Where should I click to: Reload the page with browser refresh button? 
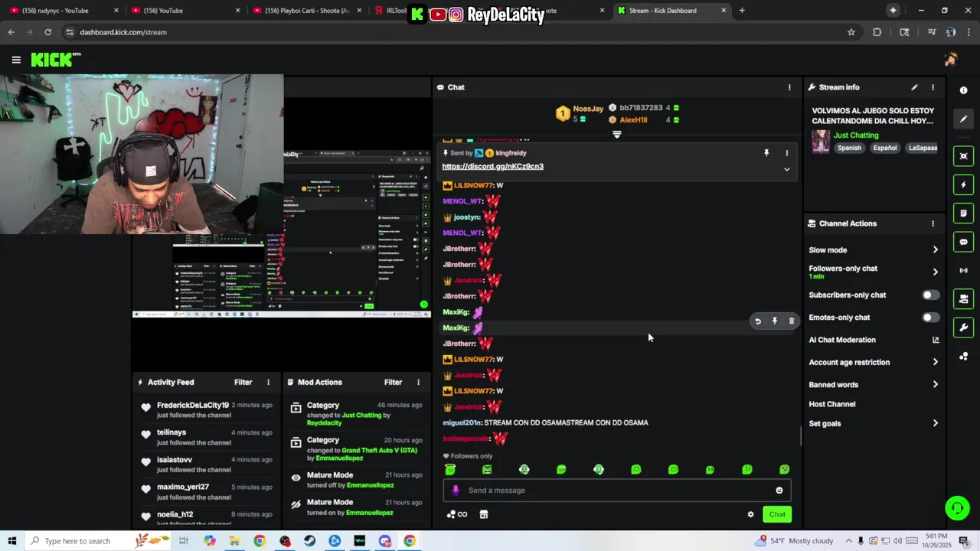[47, 32]
